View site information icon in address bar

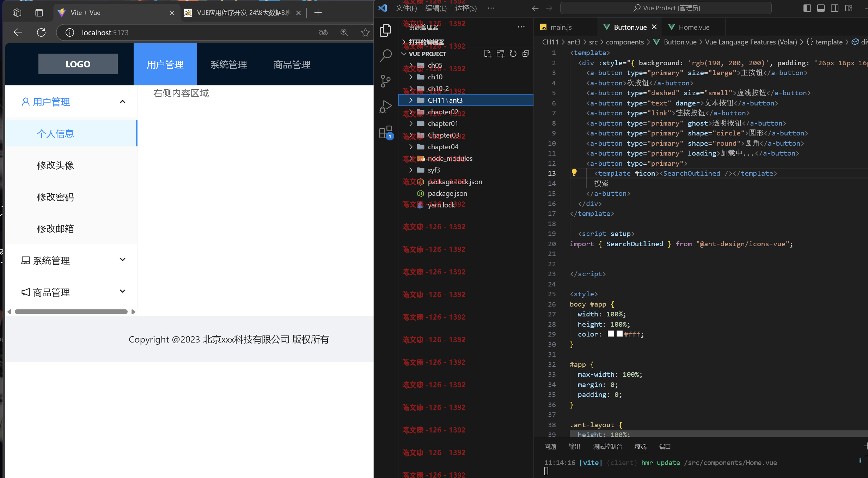tap(70, 32)
